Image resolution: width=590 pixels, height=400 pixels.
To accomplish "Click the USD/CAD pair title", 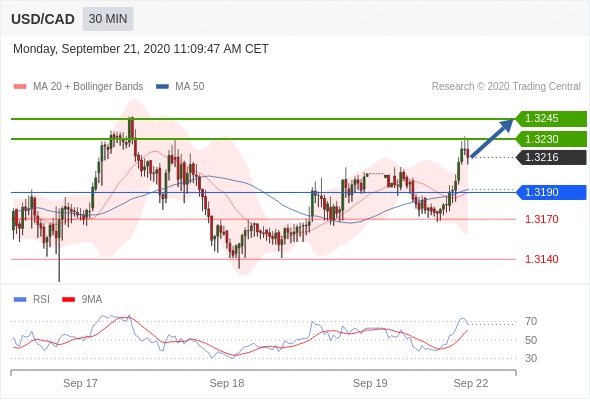I will pyautogui.click(x=43, y=19).
